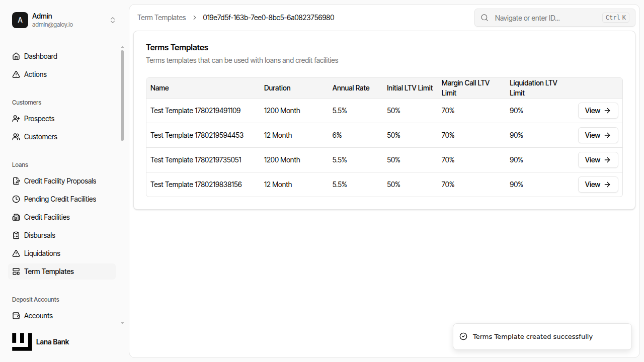644x362 pixels.
Task: Click the Actions warning triangle icon
Action: pos(16,74)
